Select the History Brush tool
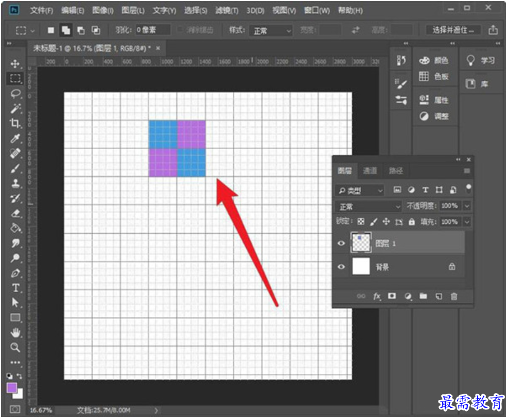The image size is (508, 420). point(15,199)
